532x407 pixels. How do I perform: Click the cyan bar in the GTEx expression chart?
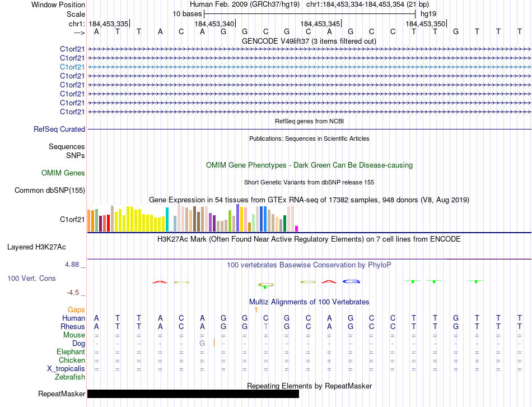click(167, 219)
